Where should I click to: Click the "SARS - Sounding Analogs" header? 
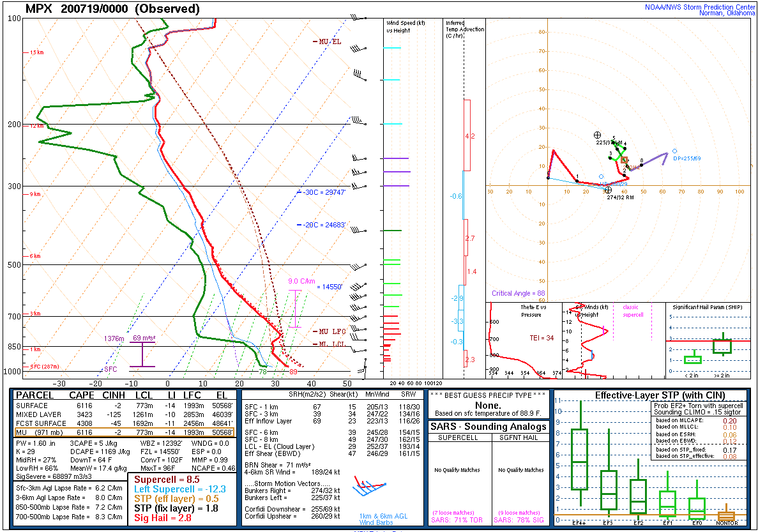[x=489, y=427]
